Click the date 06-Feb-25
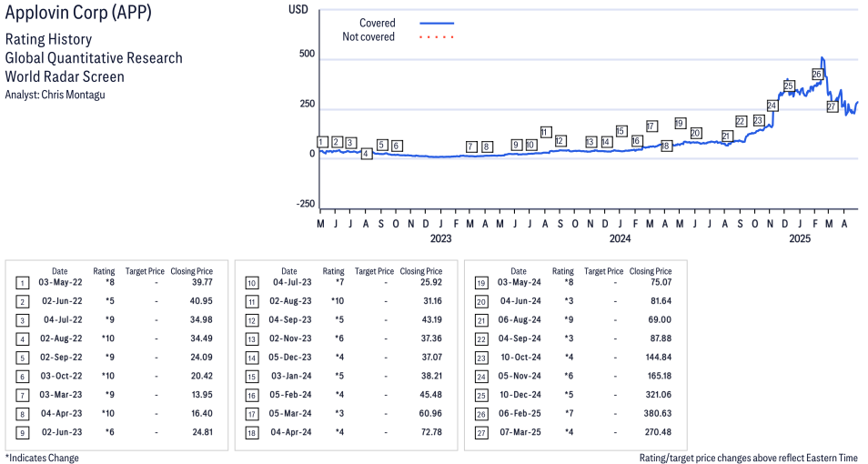868x464 pixels. tap(520, 414)
